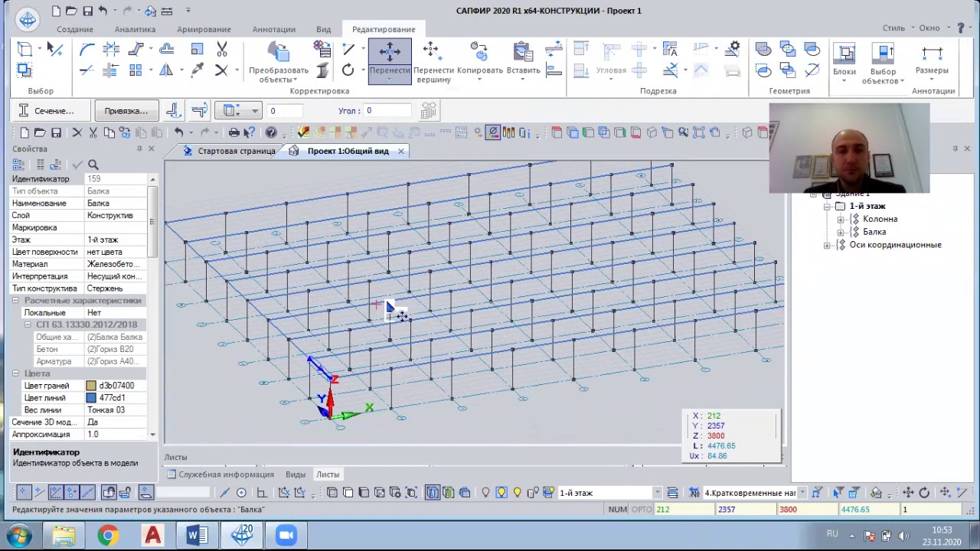Screen dimensions: 980x551
Task: Switch to the Виды bottom tab
Action: (296, 474)
